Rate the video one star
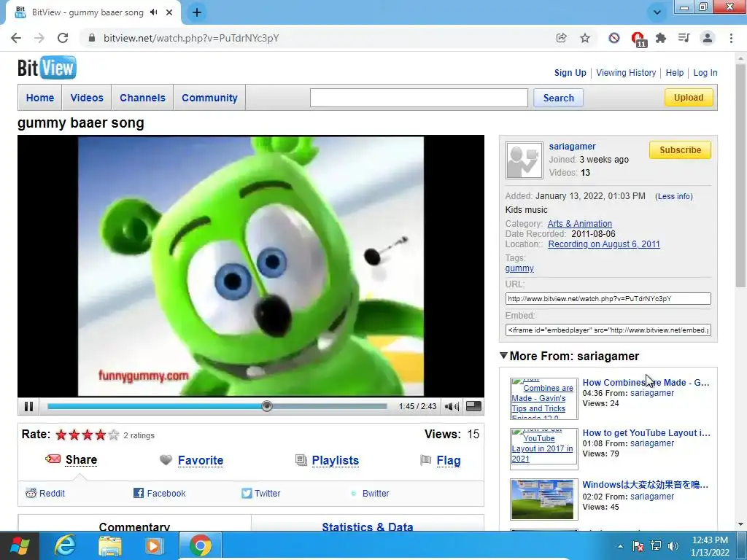 [61, 435]
